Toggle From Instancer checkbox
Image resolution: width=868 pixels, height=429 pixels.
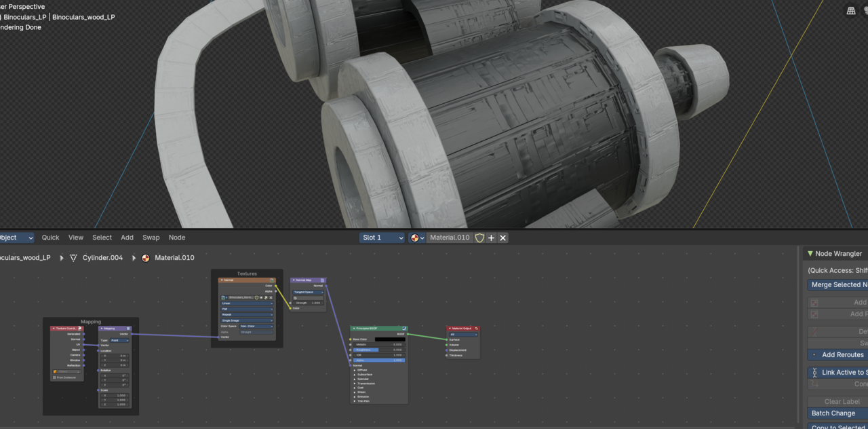click(x=54, y=377)
